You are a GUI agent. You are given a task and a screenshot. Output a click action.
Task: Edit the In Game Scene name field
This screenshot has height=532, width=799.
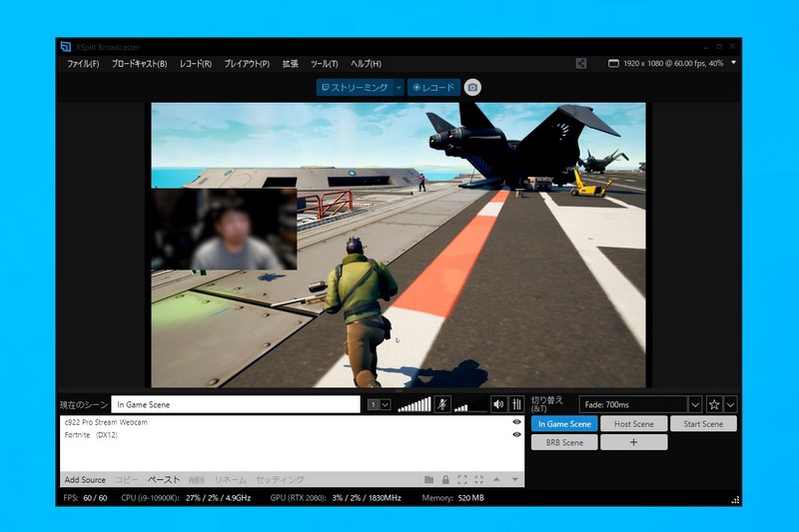pyautogui.click(x=236, y=404)
